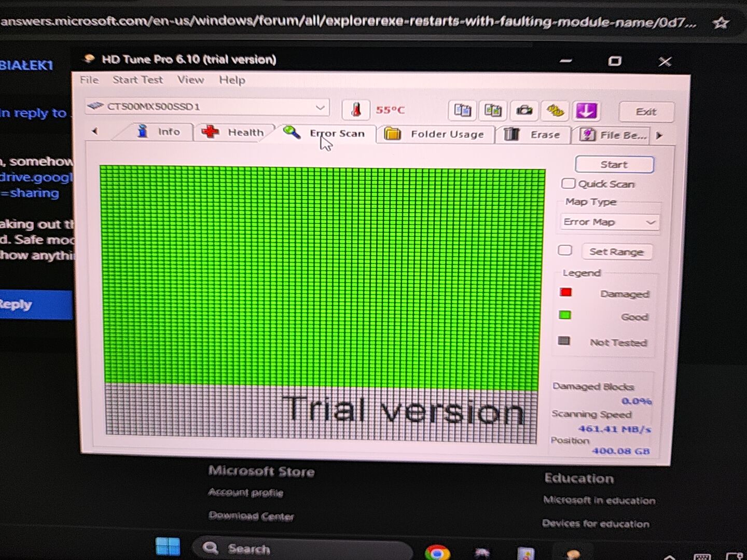This screenshot has width=747, height=560.
Task: Click the blue Reply button in browser
Action: pos(35,304)
